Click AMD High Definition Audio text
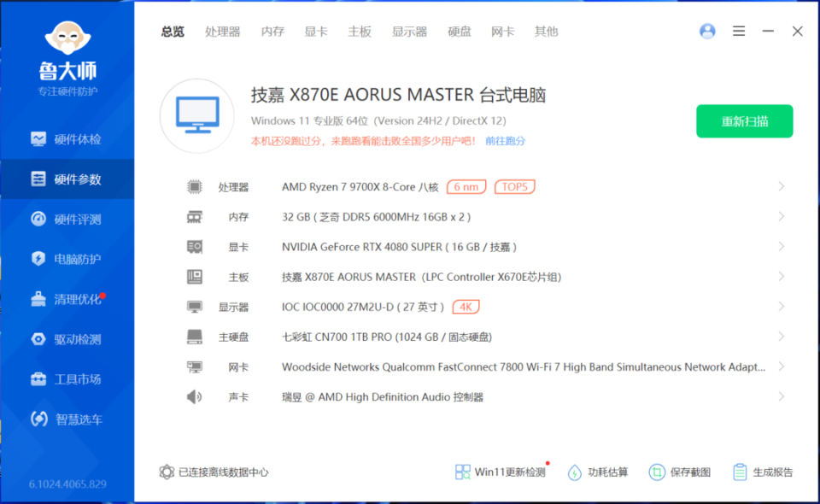 pyautogui.click(x=384, y=397)
